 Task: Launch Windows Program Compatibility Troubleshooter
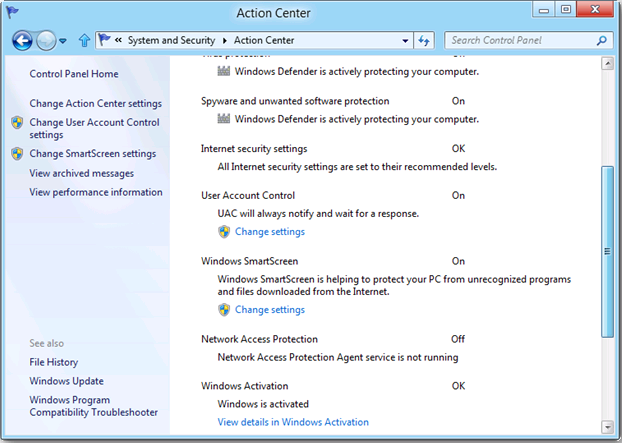94,406
